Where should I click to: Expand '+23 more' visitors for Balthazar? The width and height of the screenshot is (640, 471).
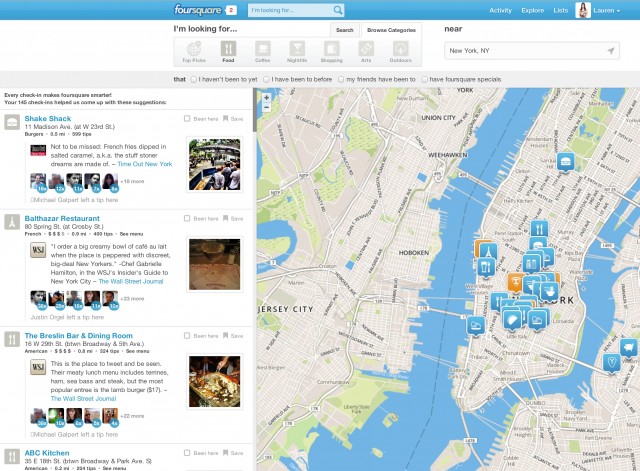132,299
